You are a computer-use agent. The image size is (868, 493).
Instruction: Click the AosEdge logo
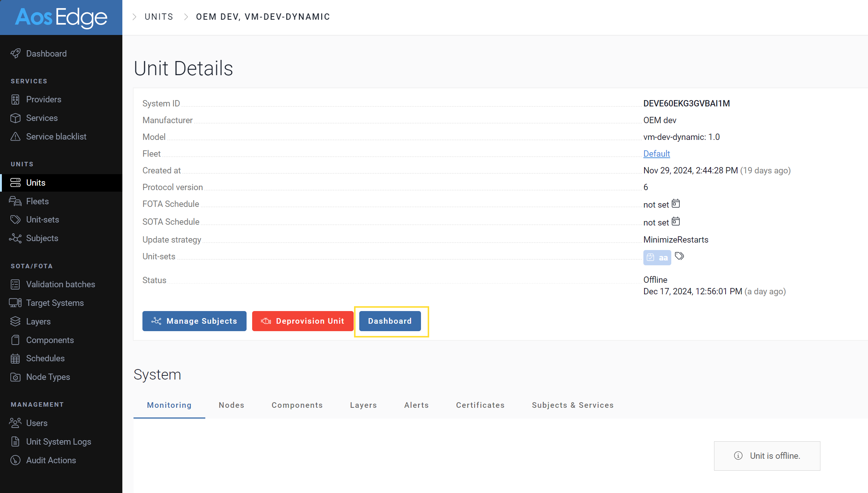pos(61,17)
